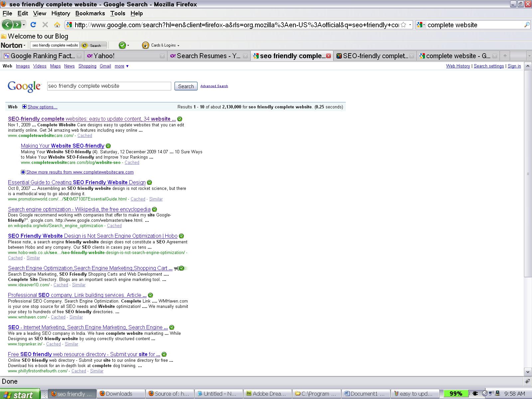
Task: Open the location bar history dropdown arrow
Action: [410, 25]
